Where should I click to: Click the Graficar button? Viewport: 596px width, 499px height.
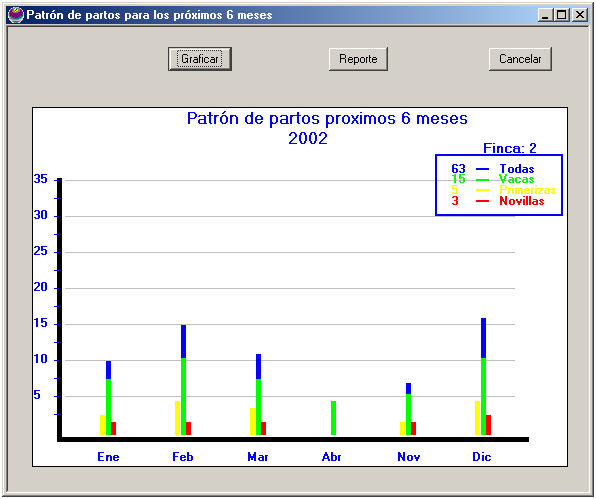[200, 59]
